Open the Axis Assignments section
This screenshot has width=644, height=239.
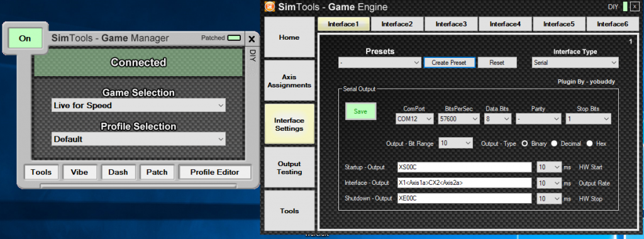[x=289, y=81]
